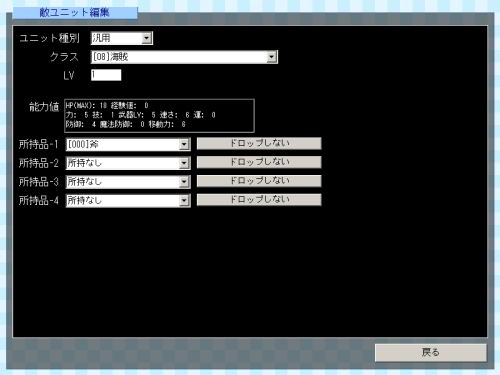Toggle ドロップしない button for 所持品-1

point(259,143)
